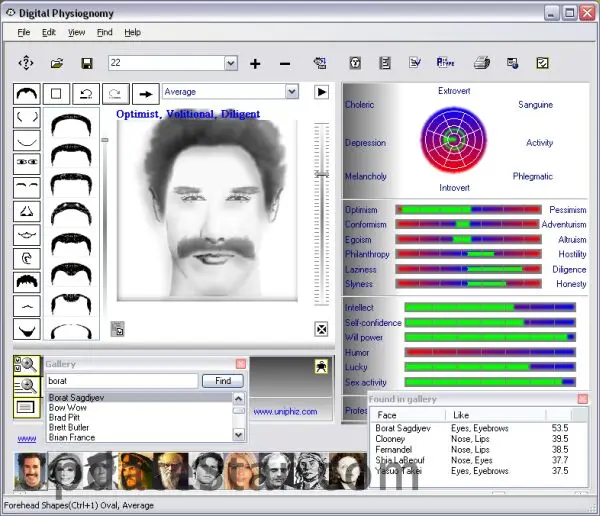Open the www.uniphiz.com link
Screen dimensions: 600x516
(x=284, y=411)
